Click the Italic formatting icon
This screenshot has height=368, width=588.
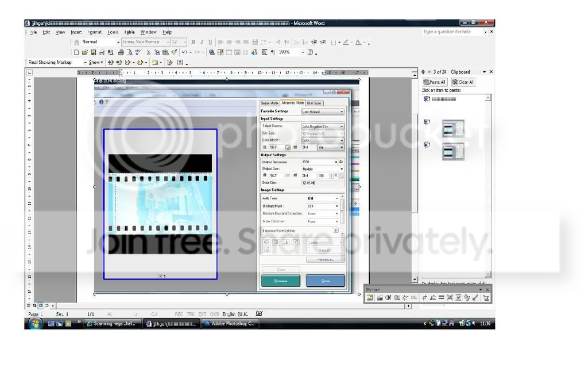tap(202, 42)
